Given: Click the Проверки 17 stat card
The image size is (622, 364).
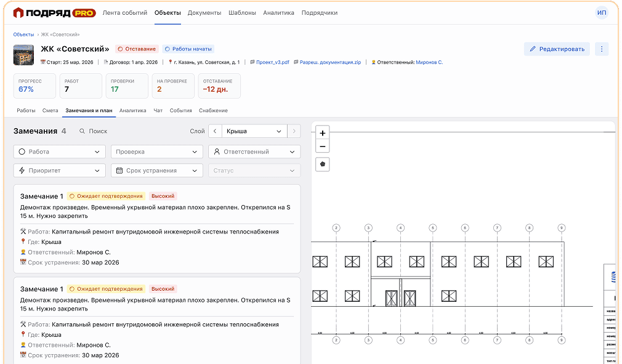Looking at the screenshot, I should pos(127,86).
